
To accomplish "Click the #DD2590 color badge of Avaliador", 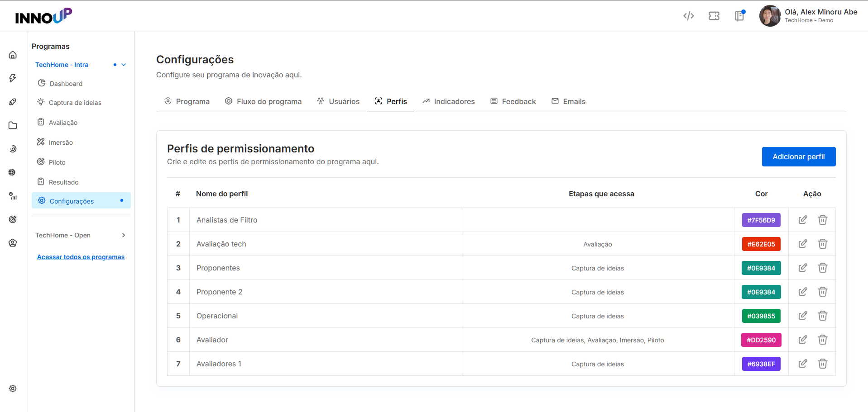I will tap(761, 340).
